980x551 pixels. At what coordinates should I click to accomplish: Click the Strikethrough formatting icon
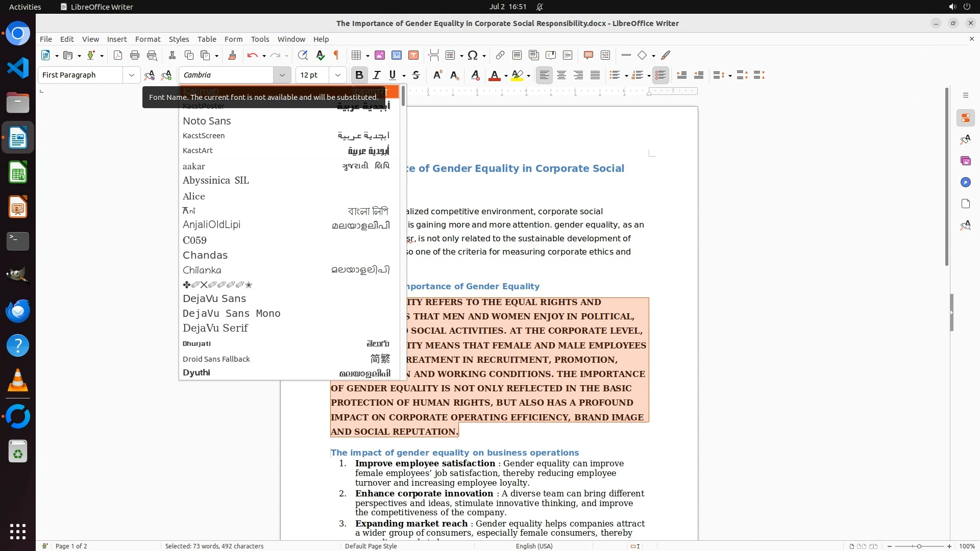416,75
